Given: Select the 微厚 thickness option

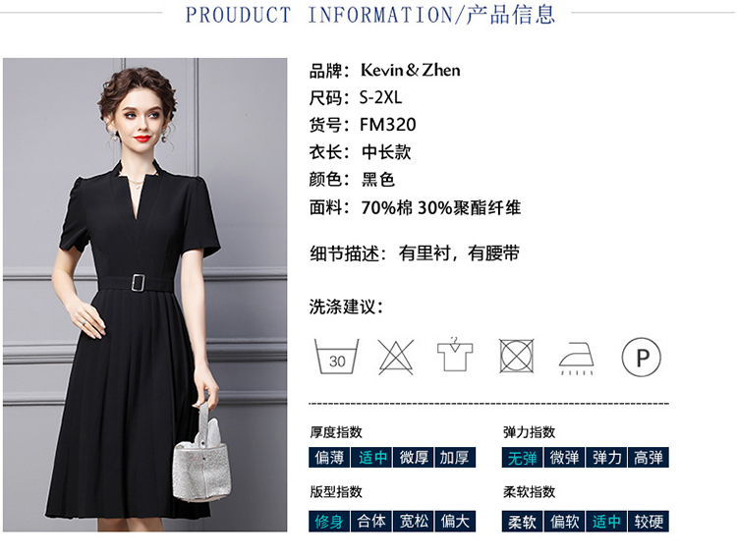Looking at the screenshot, I should [413, 457].
